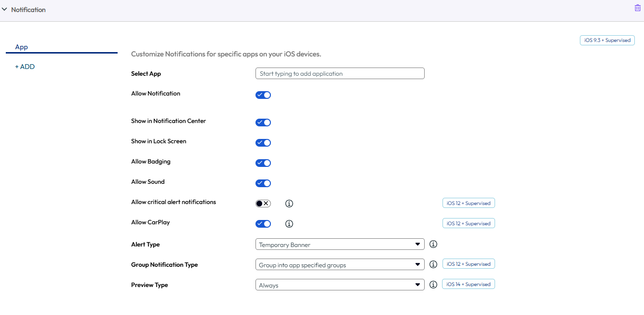Viewport: 644px width, 315px height.
Task: Click iOS 12 badge for critical alerts
Action: 469,203
